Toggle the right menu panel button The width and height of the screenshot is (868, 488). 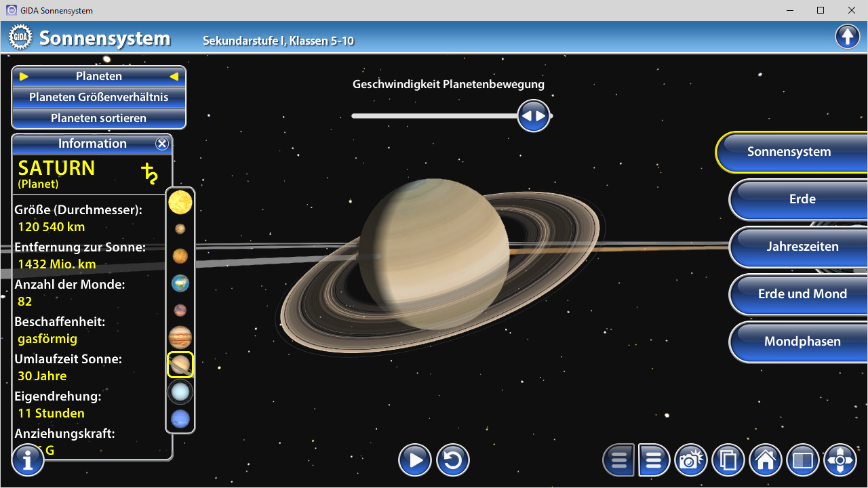point(654,461)
